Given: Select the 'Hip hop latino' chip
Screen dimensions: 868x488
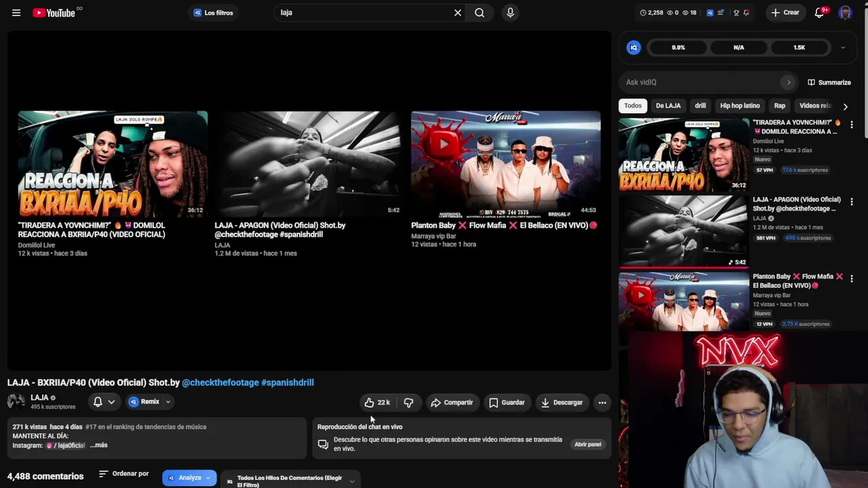Looking at the screenshot, I should point(740,106).
